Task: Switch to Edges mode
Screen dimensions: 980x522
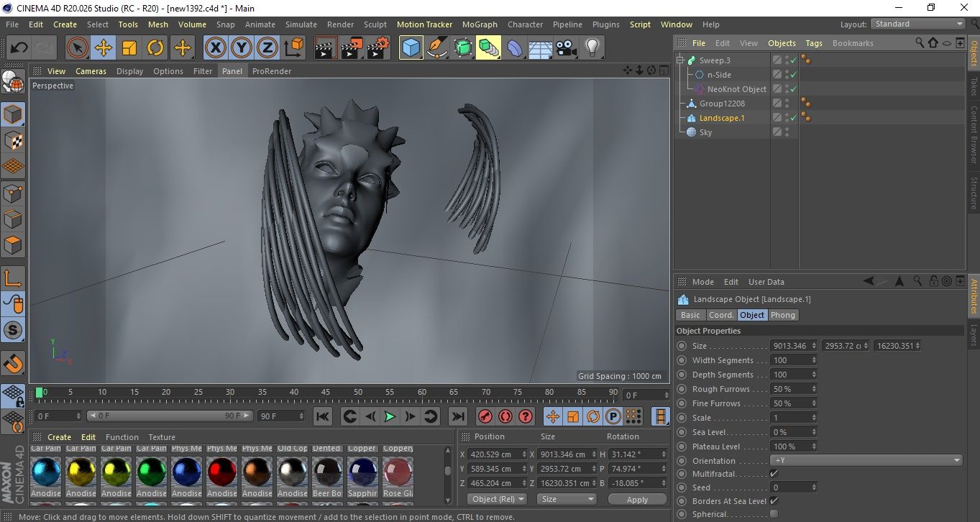Action: pyautogui.click(x=13, y=219)
